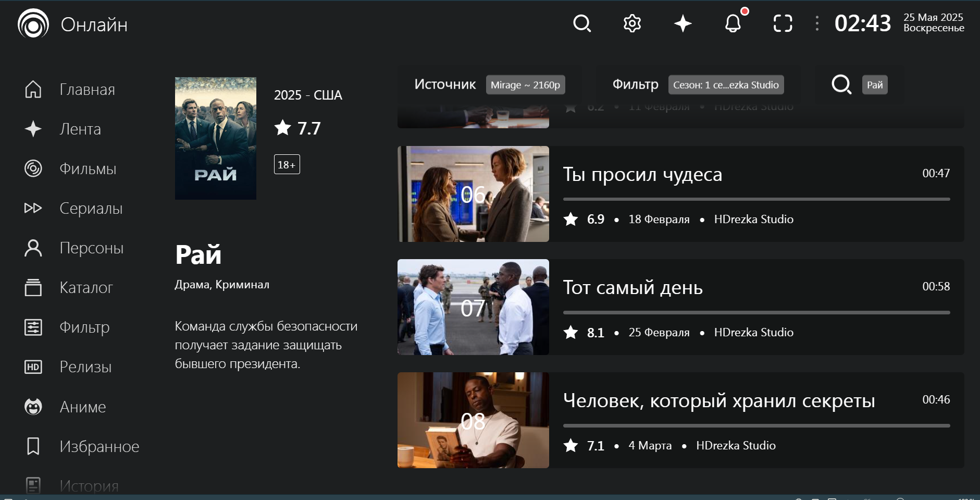
Task: Play episode Ты просил чудеса
Action: (680, 194)
